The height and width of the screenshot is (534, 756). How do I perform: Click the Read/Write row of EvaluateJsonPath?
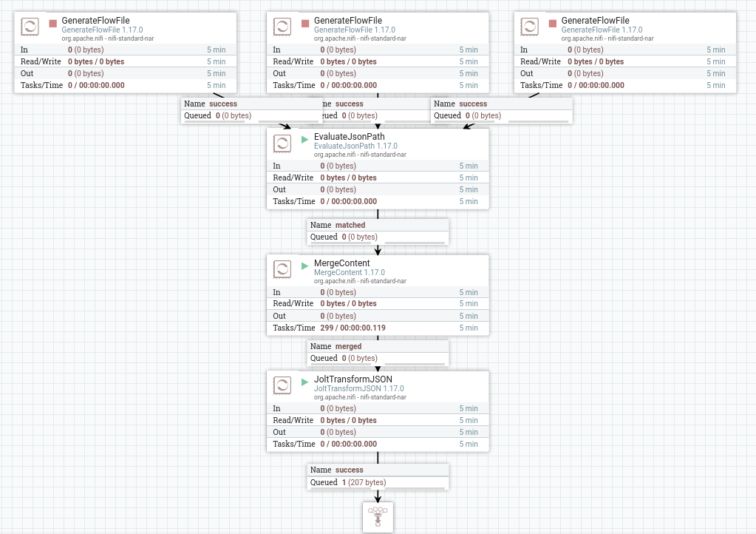[x=378, y=178]
